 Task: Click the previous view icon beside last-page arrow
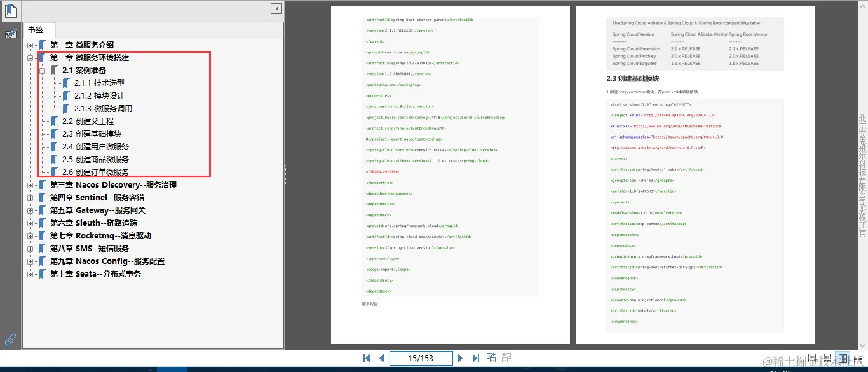pos(491,358)
